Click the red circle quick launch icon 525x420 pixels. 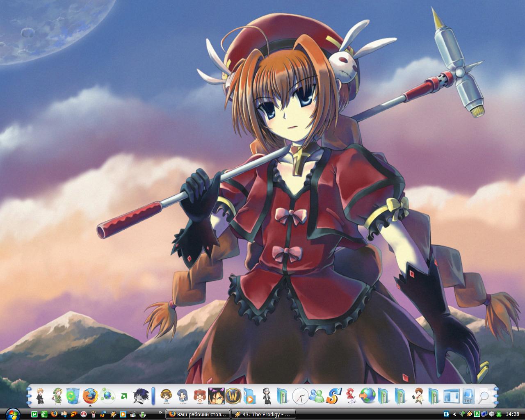click(84, 414)
